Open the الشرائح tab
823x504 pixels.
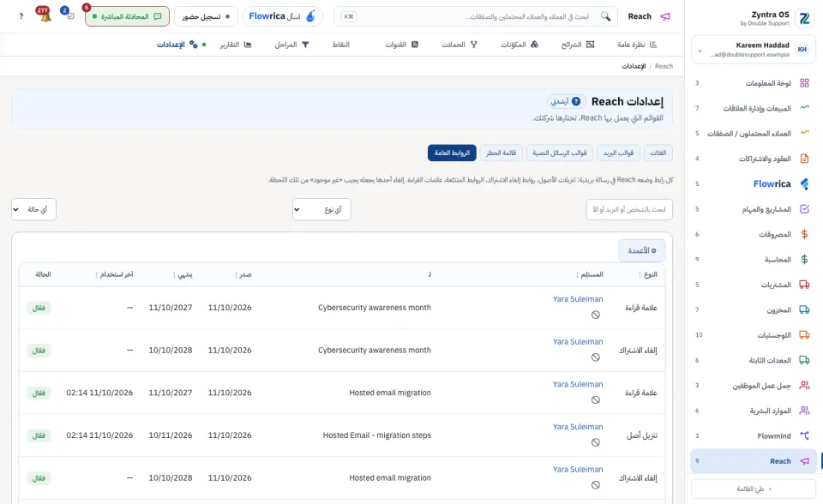click(x=578, y=45)
